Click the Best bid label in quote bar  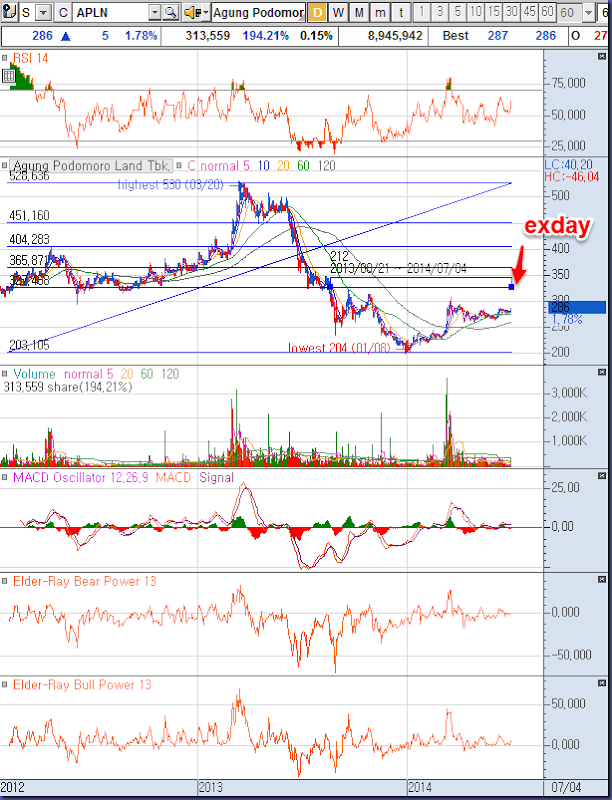tap(455, 36)
